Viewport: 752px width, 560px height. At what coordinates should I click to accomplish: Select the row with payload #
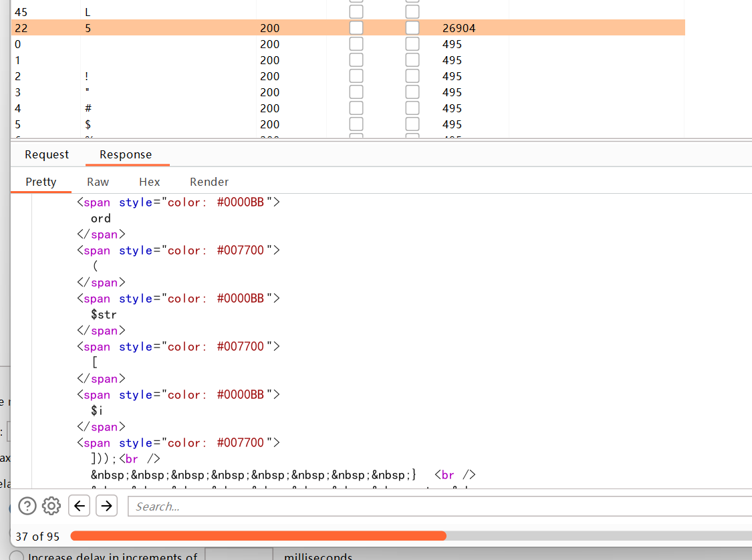(x=348, y=108)
